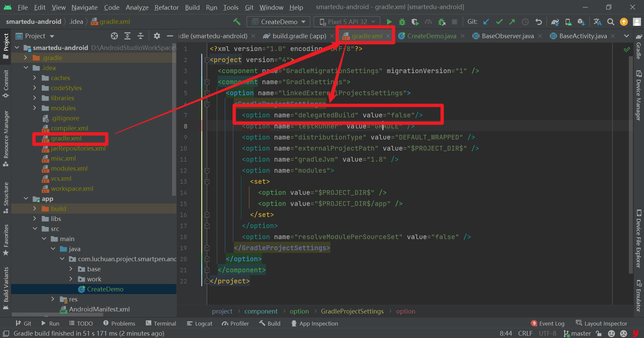Run the app with green play icon
644x338 pixels.
(x=389, y=22)
